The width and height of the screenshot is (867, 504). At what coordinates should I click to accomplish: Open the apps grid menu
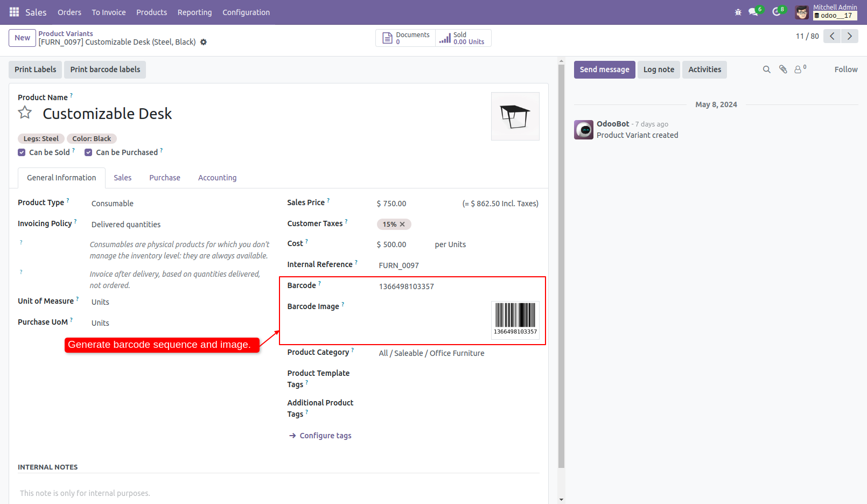pos(13,12)
